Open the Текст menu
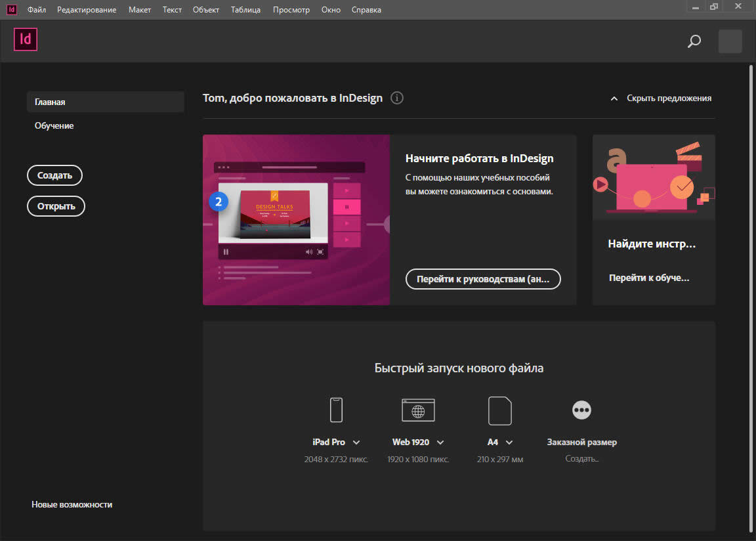The image size is (756, 541). 172,10
